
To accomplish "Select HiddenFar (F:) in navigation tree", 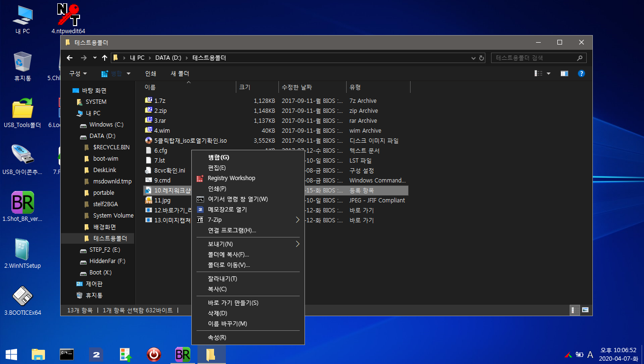I will pyautogui.click(x=107, y=261).
